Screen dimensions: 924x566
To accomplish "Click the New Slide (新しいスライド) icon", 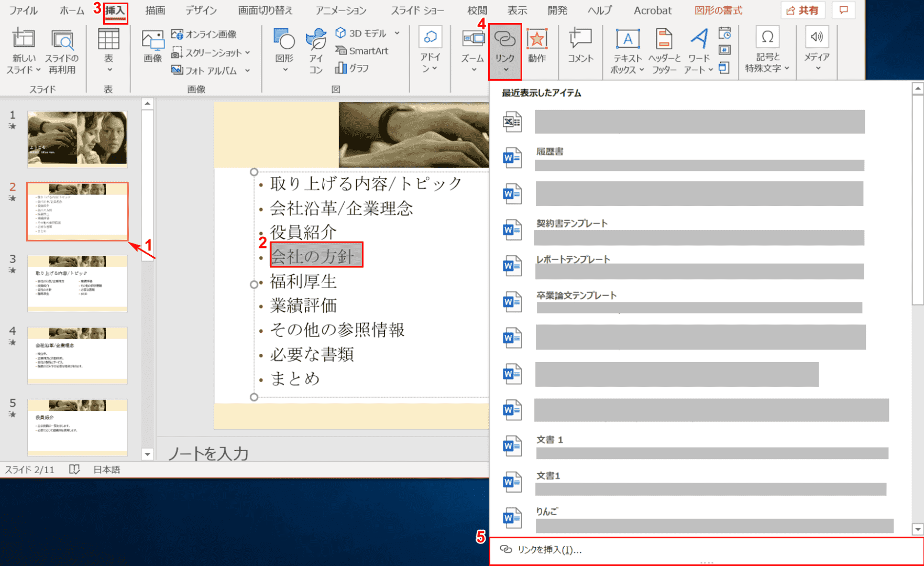I will [x=24, y=39].
